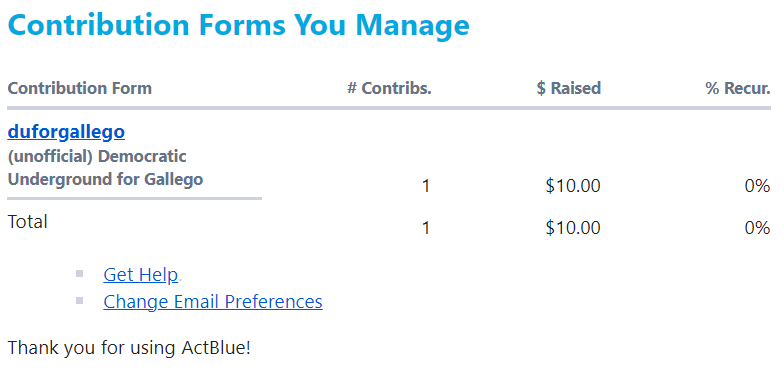Click the (unofficial) Democratic text line

click(97, 156)
